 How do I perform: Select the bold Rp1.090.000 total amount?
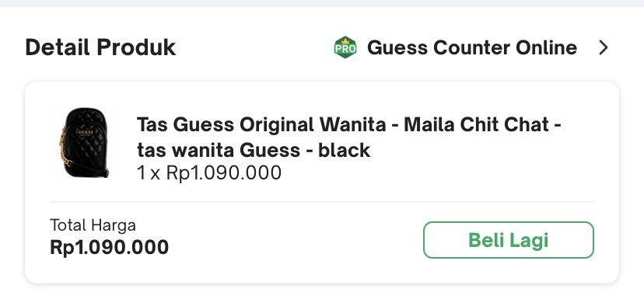click(109, 247)
